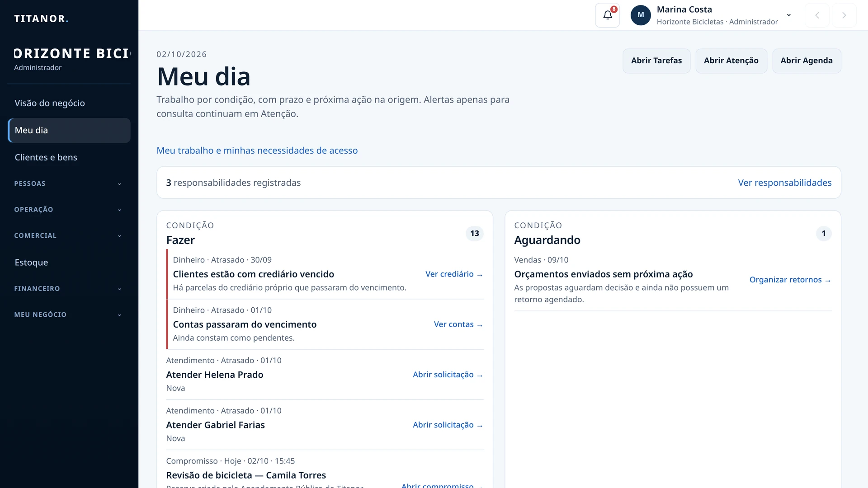This screenshot has height=488, width=868.
Task: Follow the Ver contas link
Action: click(458, 324)
